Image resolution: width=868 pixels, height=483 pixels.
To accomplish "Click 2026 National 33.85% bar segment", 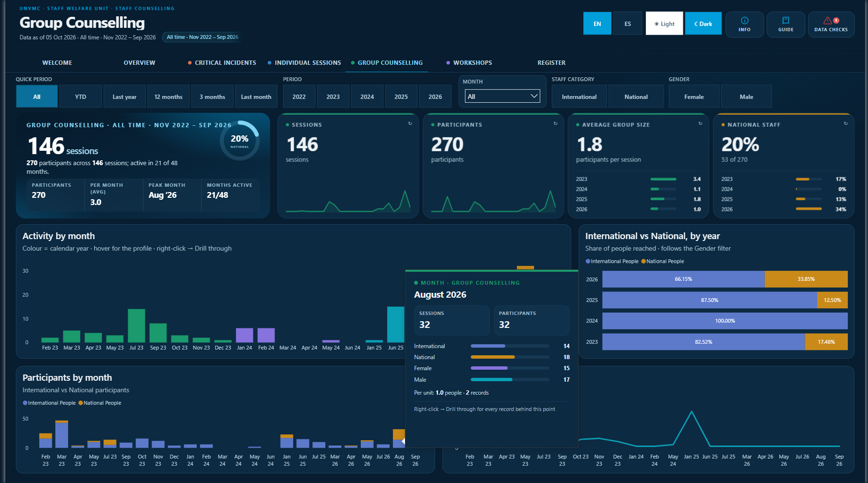I will 806,279.
